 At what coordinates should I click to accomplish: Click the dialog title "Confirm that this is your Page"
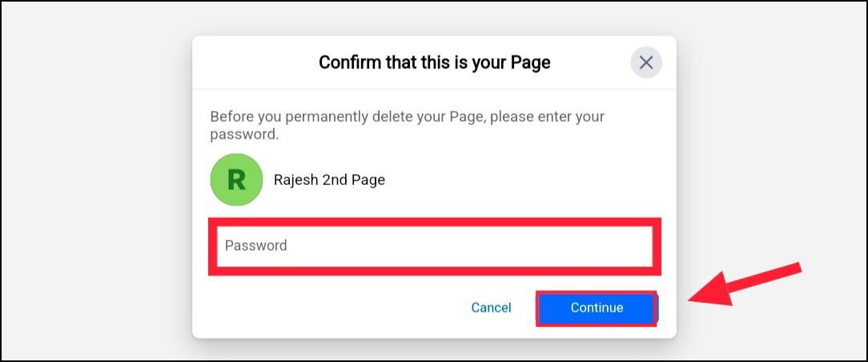435,62
